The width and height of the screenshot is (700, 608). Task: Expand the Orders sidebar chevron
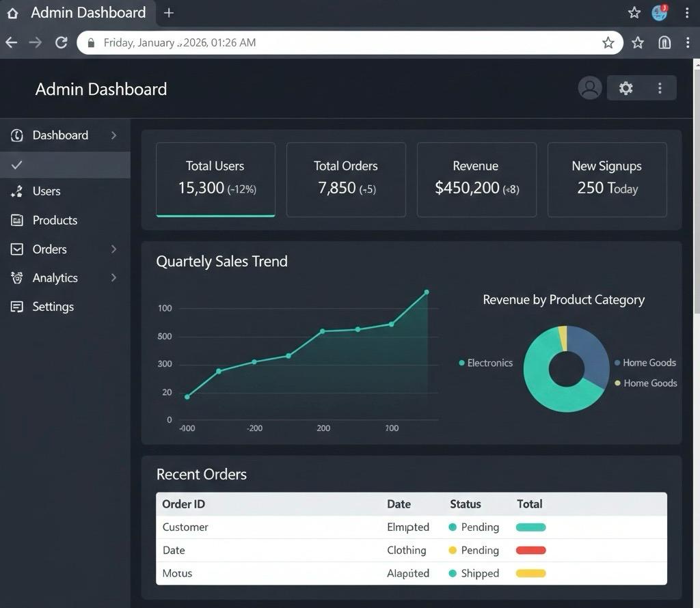114,249
